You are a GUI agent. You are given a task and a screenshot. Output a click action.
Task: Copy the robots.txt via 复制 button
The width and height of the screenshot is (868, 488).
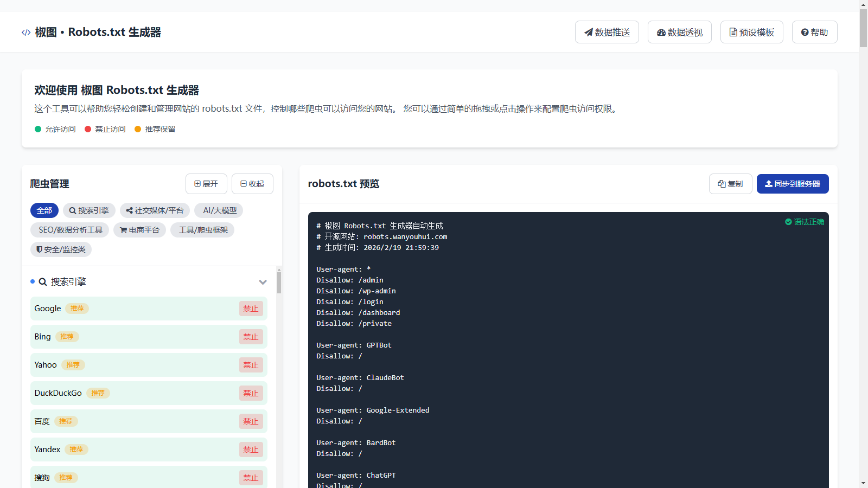point(730,184)
